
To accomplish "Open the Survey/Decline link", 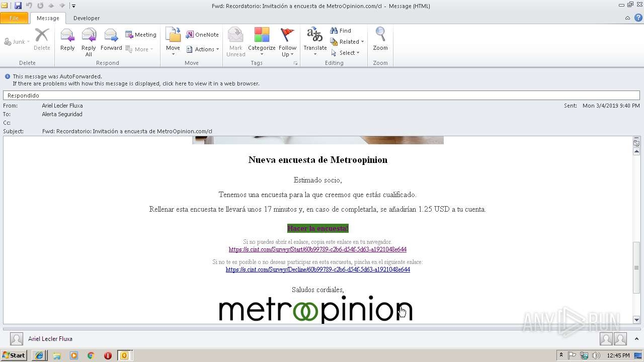I will (317, 269).
